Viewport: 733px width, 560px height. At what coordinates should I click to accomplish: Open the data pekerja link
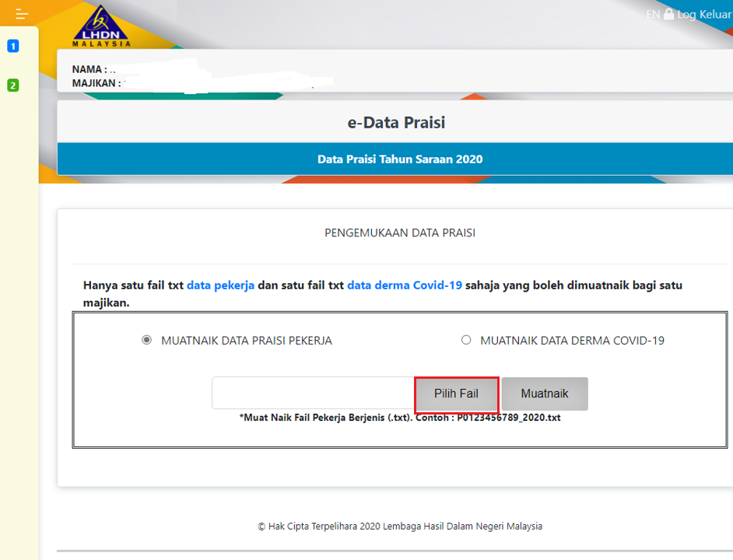(x=221, y=285)
